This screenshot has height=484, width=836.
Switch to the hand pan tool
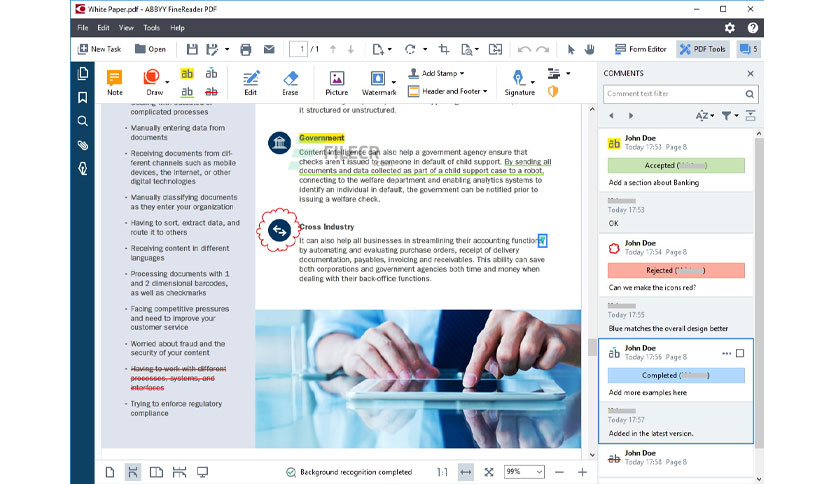tap(589, 49)
